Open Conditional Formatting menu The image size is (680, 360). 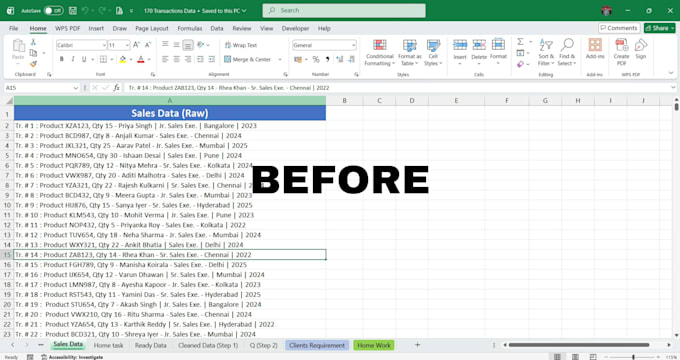point(379,52)
